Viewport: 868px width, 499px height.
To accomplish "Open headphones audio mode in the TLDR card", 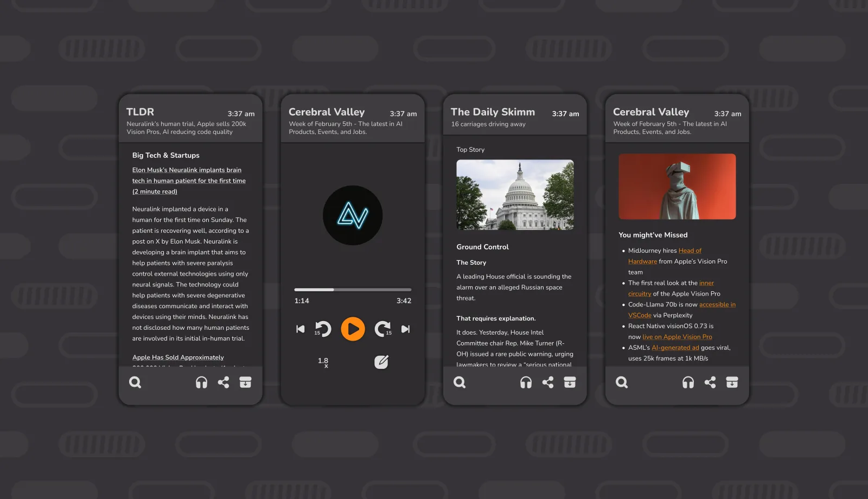I will (x=201, y=382).
